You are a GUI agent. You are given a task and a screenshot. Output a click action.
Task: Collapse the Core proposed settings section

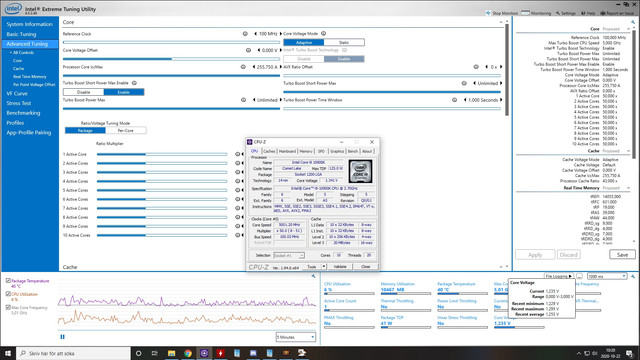pyautogui.click(x=629, y=29)
